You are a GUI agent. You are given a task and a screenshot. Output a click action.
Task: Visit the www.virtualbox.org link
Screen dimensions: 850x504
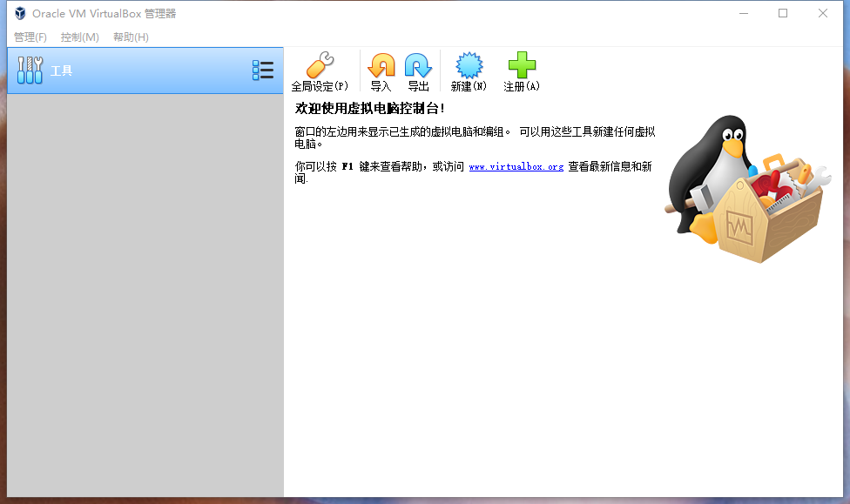coord(516,167)
